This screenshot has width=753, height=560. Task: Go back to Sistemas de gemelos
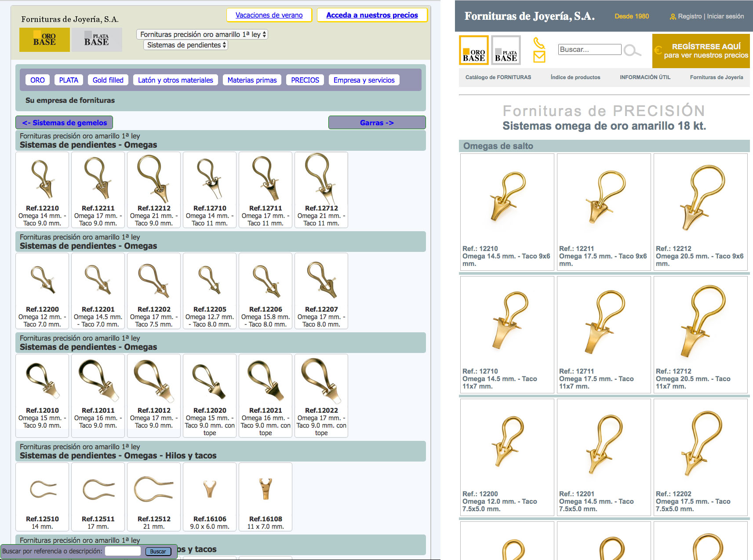point(64,123)
